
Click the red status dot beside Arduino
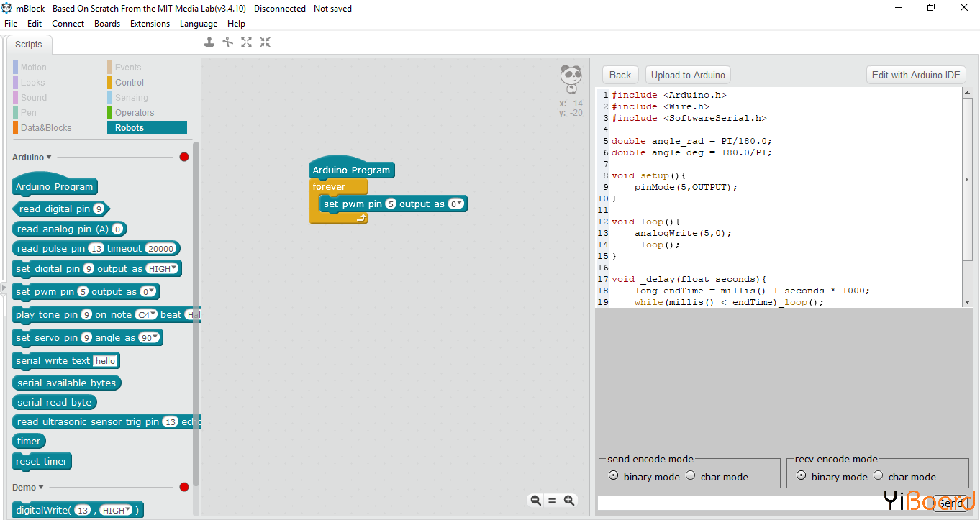click(184, 157)
